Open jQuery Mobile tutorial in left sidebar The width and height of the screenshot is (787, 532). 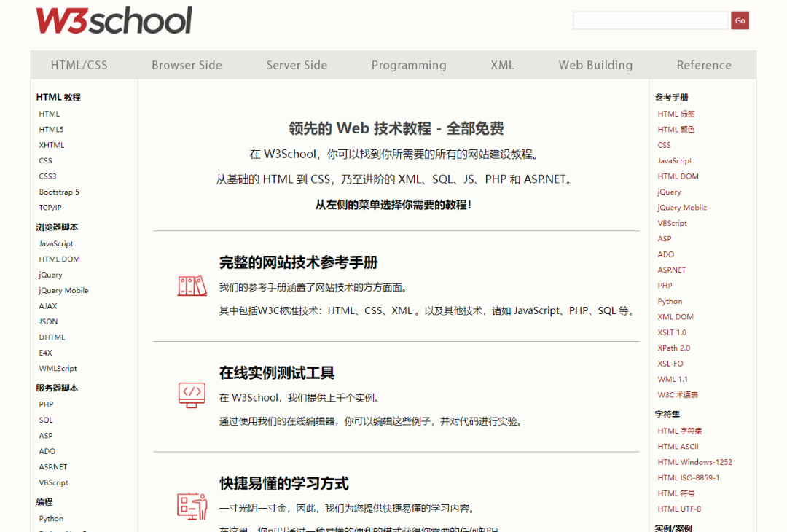tap(63, 290)
